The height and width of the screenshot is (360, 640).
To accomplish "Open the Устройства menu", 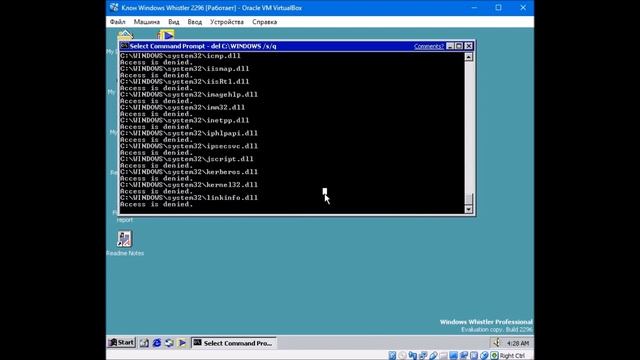I will pyautogui.click(x=227, y=22).
